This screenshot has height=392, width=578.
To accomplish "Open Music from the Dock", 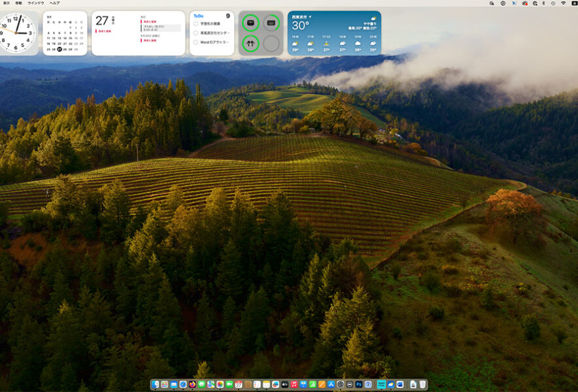I will point(294,385).
